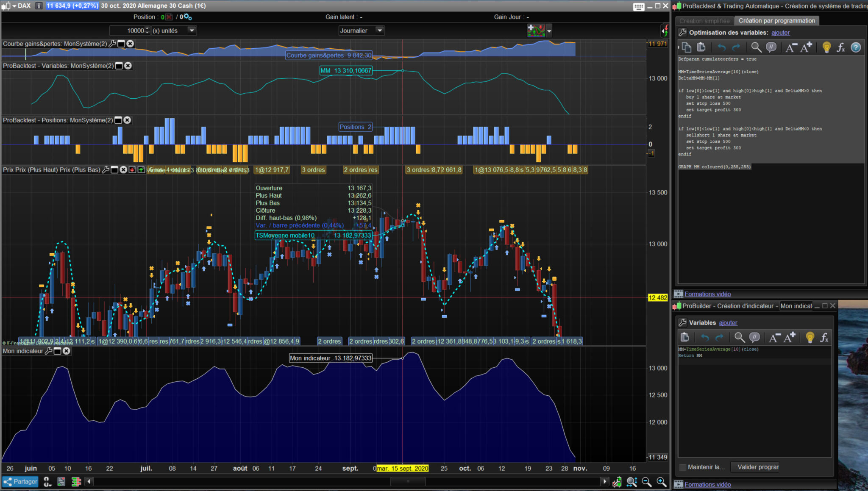Check the Maintenir la... checkbox
This screenshot has width=868, height=491.
[x=682, y=467]
